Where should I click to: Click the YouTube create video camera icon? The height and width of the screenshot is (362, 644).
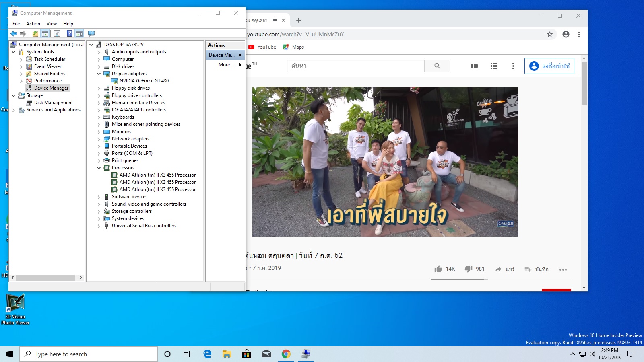pyautogui.click(x=475, y=66)
